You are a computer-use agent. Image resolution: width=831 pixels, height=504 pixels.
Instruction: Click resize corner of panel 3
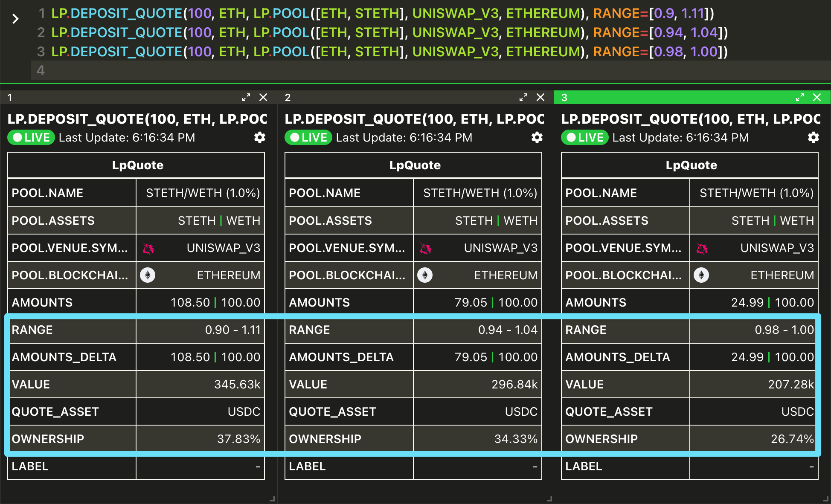[826, 499]
